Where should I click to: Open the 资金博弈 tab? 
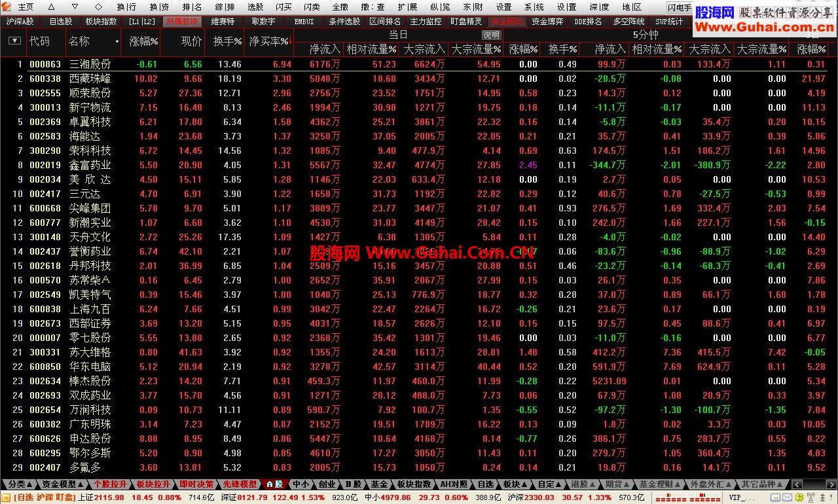tap(547, 22)
